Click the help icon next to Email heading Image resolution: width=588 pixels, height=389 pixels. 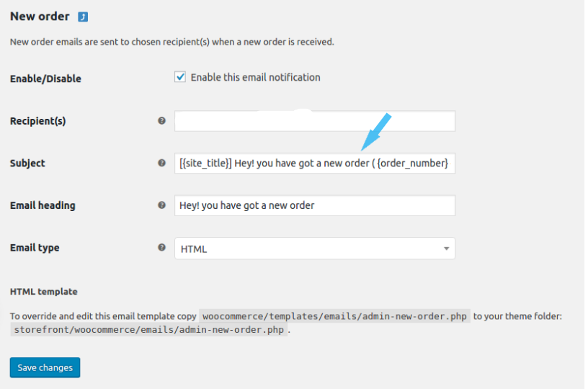tap(161, 205)
